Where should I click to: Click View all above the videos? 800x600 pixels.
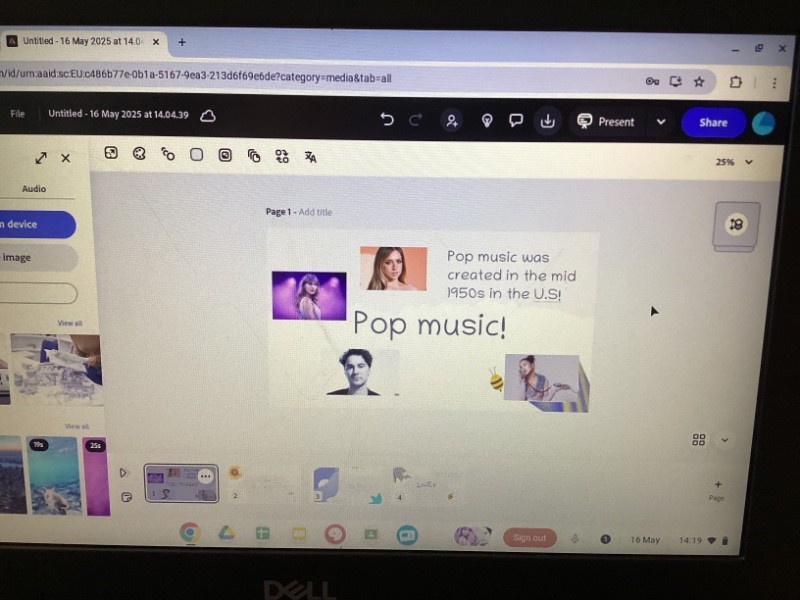(77, 426)
